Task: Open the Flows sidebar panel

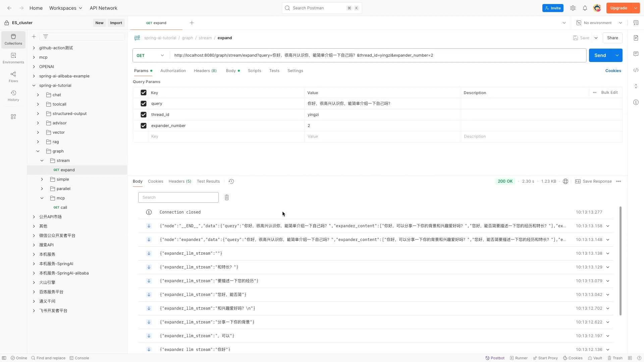Action: [x=13, y=77]
